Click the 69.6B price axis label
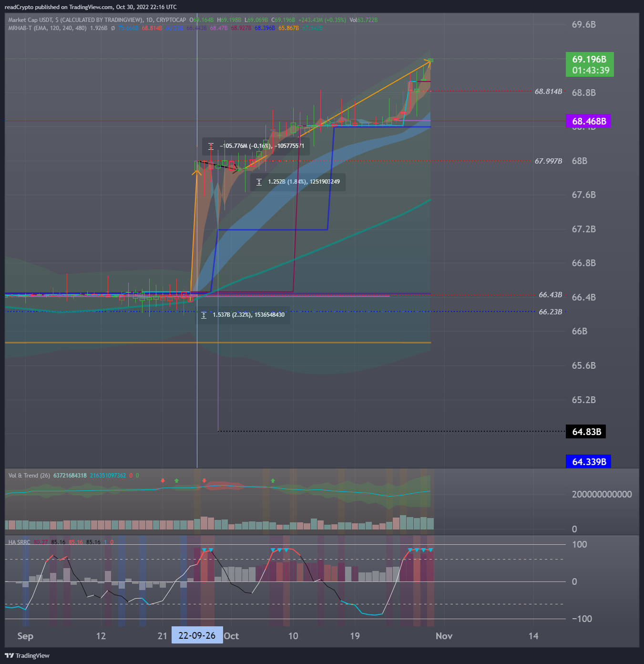 point(584,24)
